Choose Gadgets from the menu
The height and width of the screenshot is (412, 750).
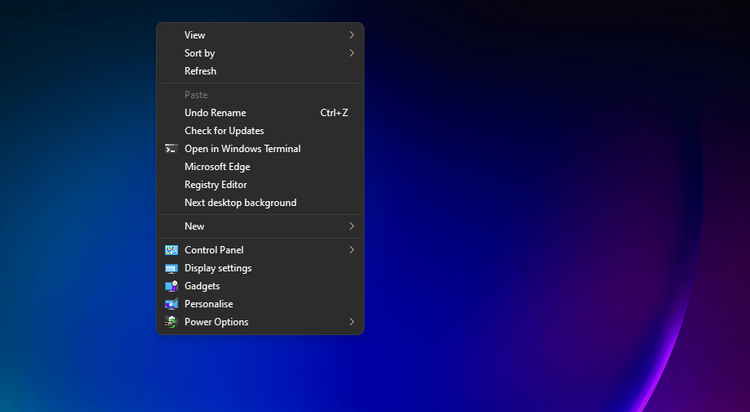(260, 286)
